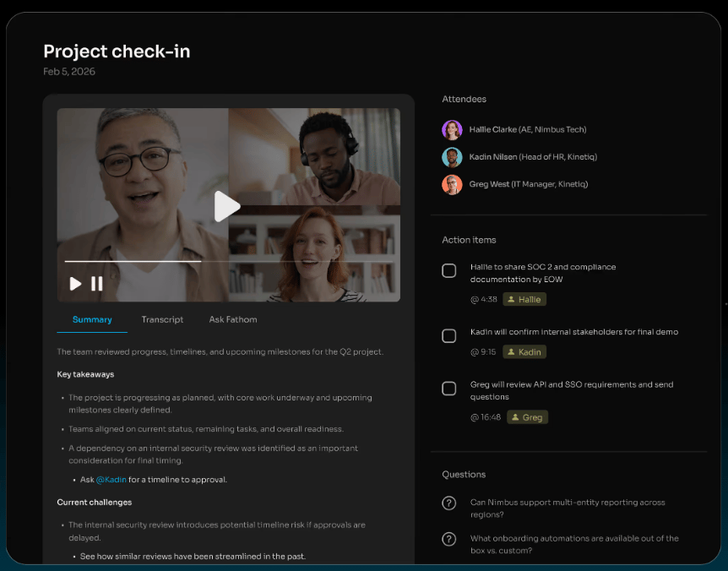Image resolution: width=728 pixels, height=571 pixels.
Task: Click bullet 'The project is progressing as planned'
Action: pyautogui.click(x=220, y=404)
